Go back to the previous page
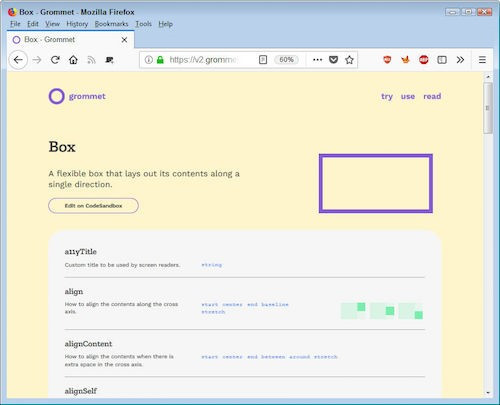500x405 pixels. 18,60
